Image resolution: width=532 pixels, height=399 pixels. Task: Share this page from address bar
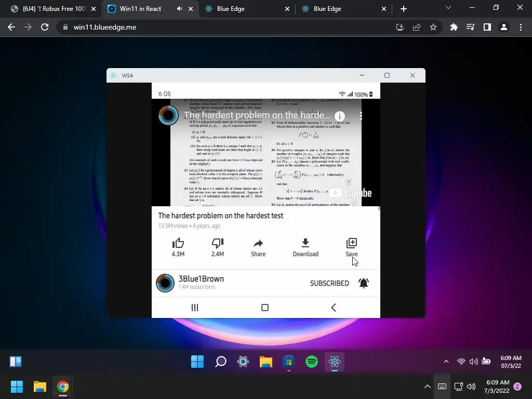417,27
